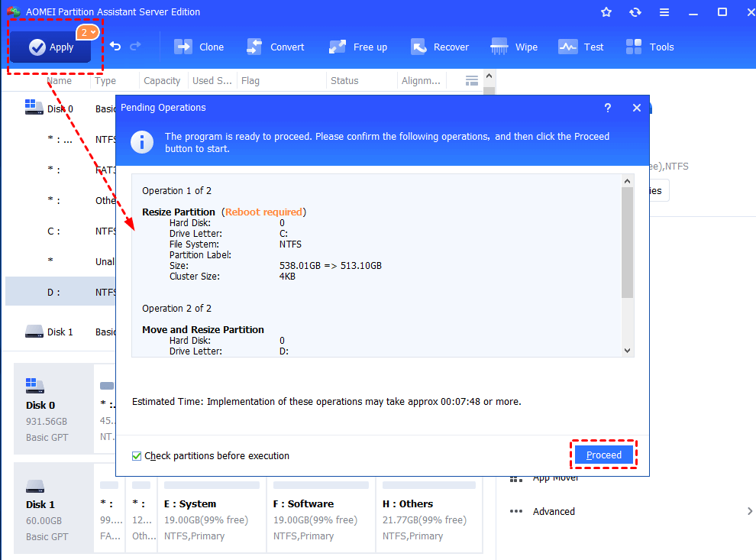The image size is (756, 560).
Task: Click the Used Space column header
Action: 212,80
